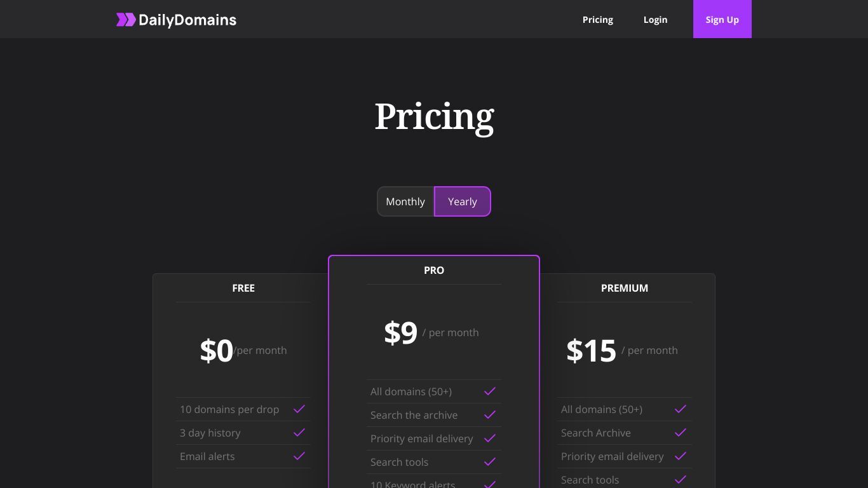Switch billing toggle to Monthly
Viewport: 868px width, 488px height.
tap(405, 201)
